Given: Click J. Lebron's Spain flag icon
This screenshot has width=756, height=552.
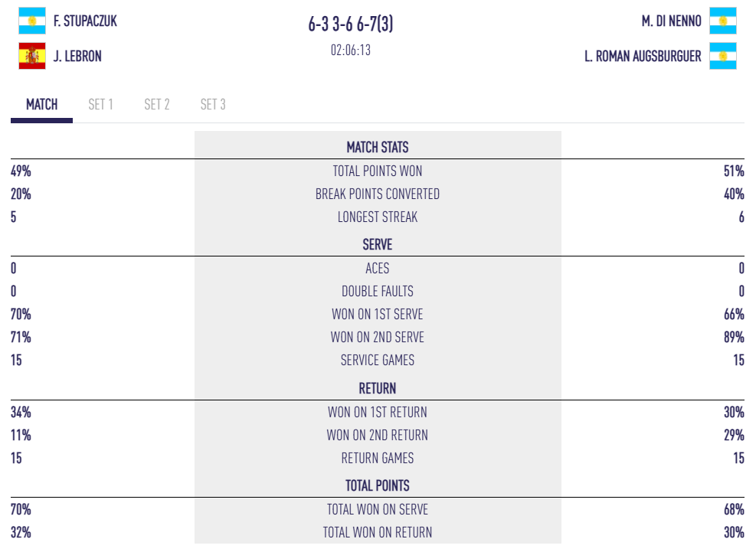Looking at the screenshot, I should click(x=32, y=56).
